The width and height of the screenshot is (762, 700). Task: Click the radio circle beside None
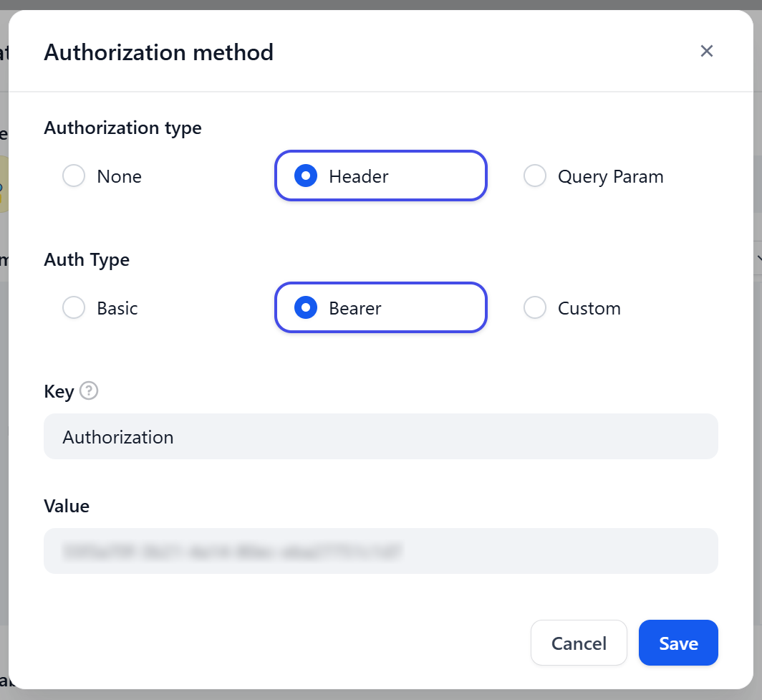(74, 176)
